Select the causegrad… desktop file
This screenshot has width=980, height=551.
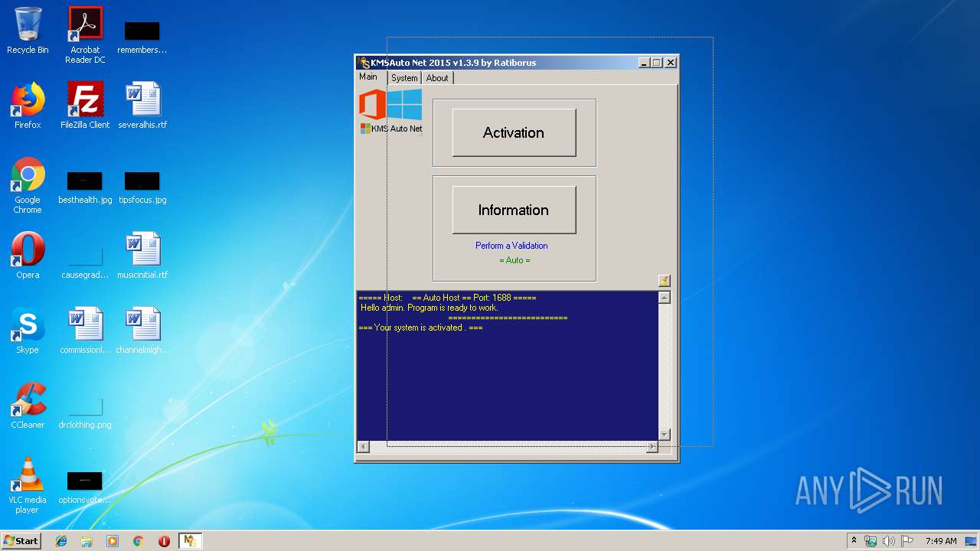click(85, 262)
